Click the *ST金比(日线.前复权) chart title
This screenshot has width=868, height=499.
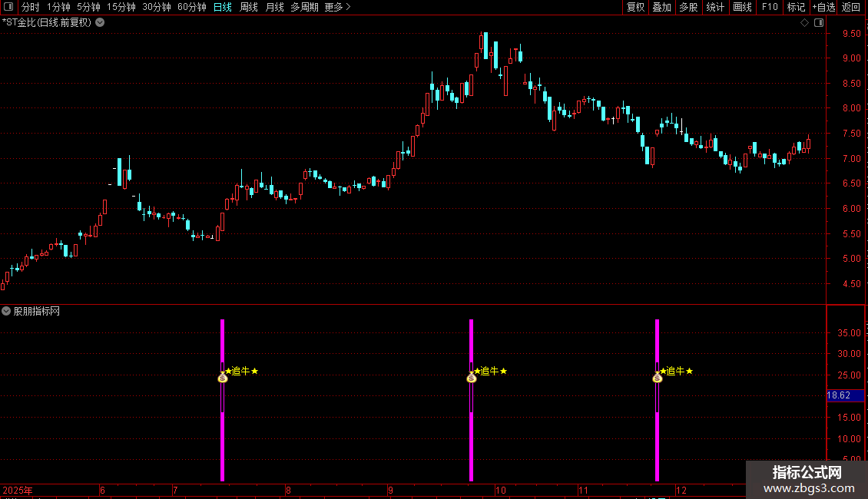pyautogui.click(x=47, y=22)
